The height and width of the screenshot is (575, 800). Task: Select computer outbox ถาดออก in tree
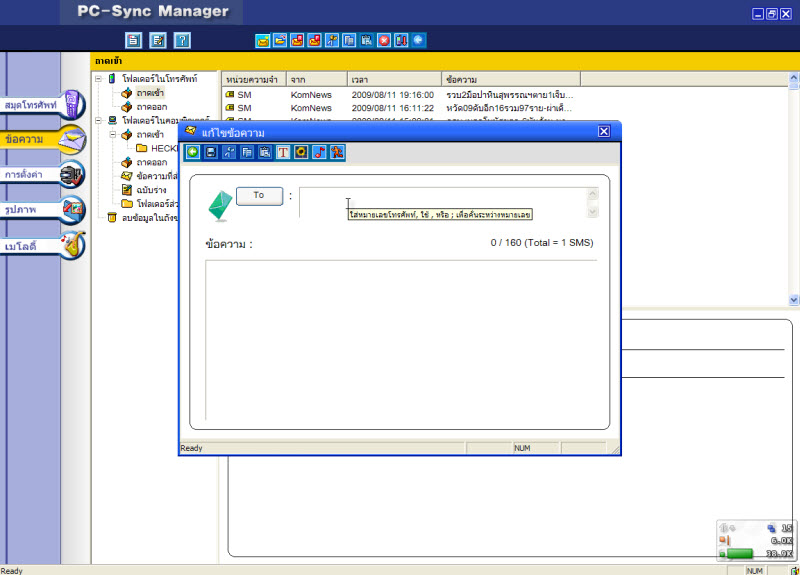tap(152, 162)
